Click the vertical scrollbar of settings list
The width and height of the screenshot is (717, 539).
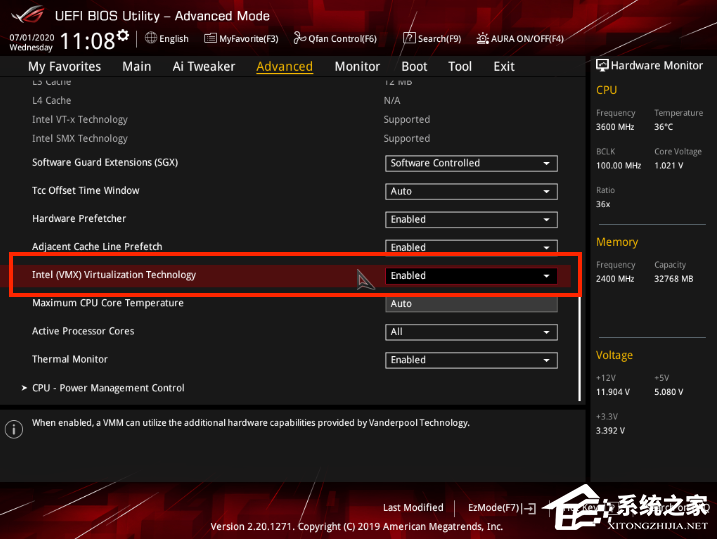coord(580,347)
